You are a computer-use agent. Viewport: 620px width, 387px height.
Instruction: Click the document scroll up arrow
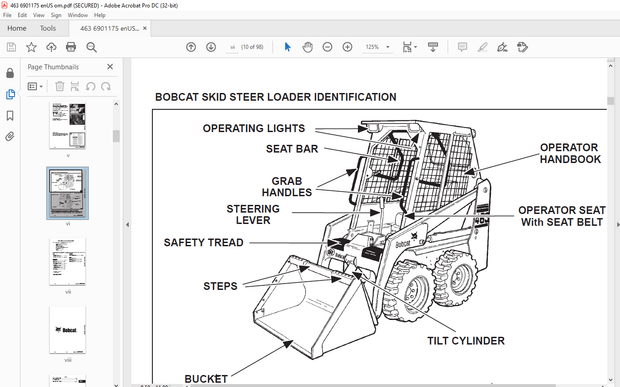click(x=611, y=66)
